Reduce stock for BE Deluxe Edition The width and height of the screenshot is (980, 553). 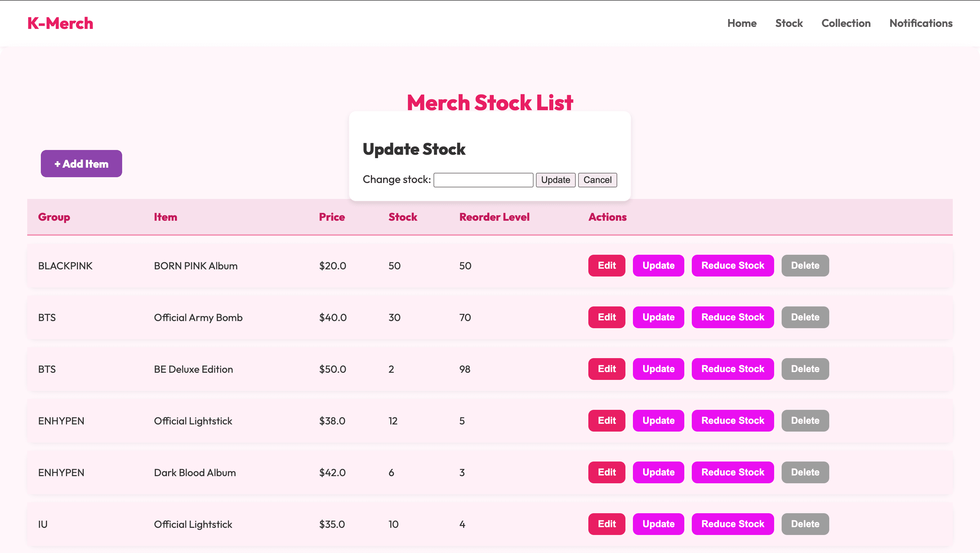click(732, 369)
